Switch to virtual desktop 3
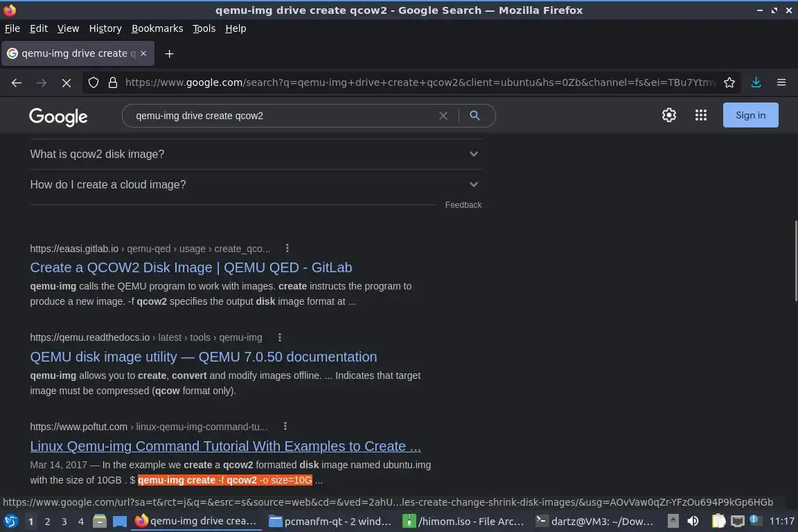This screenshot has height=532, width=798. (x=64, y=522)
